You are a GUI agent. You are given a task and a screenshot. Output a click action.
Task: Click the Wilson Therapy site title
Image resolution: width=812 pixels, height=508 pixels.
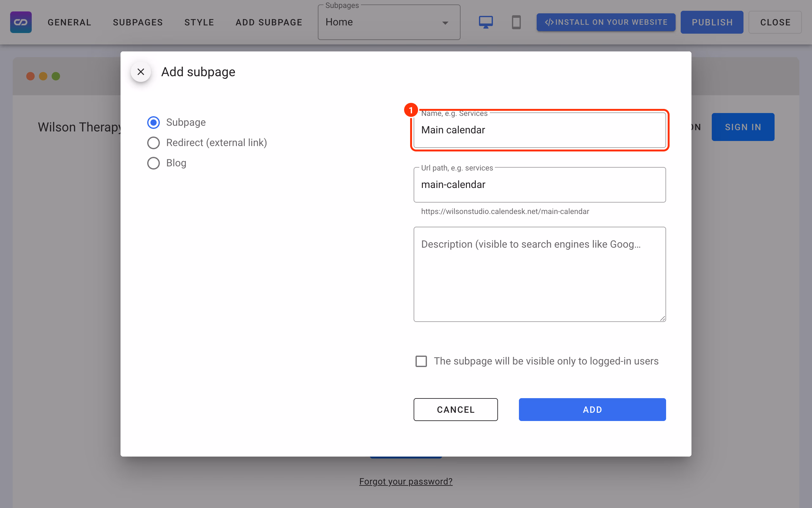tap(79, 127)
